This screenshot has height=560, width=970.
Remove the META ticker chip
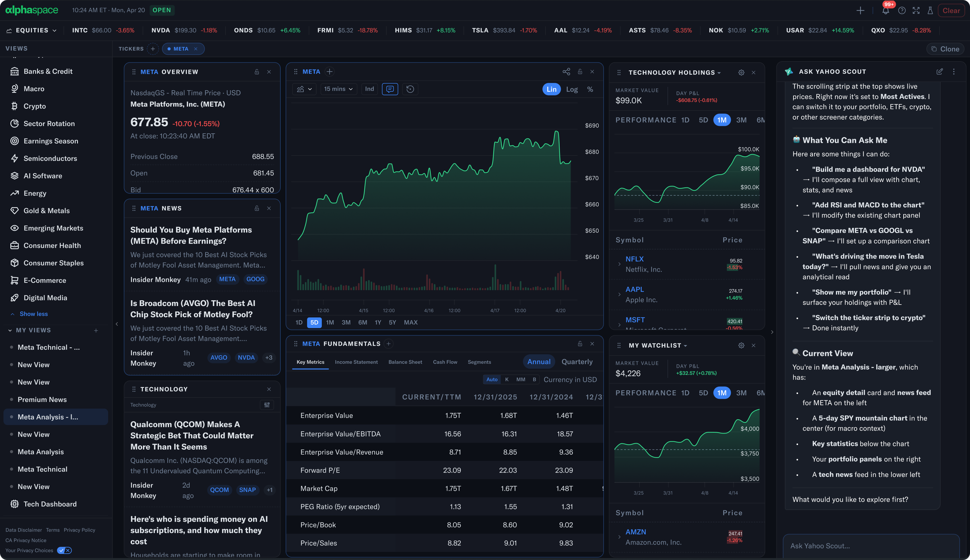point(196,49)
